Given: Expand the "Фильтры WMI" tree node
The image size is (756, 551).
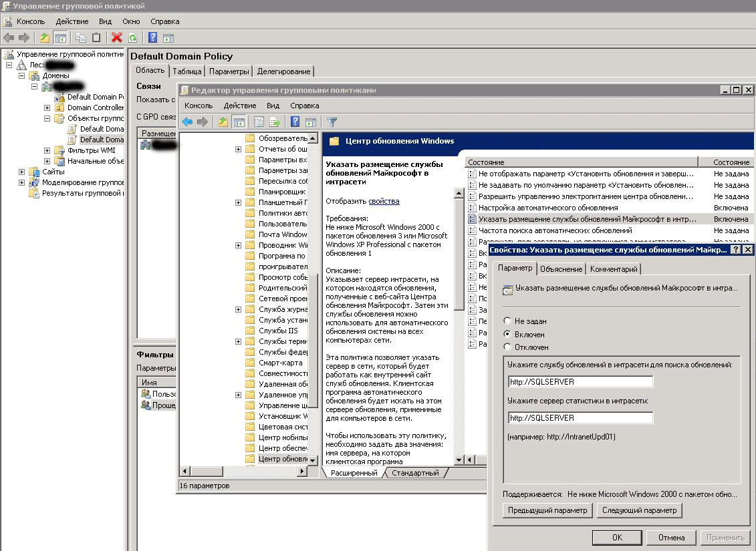Looking at the screenshot, I should point(47,150).
